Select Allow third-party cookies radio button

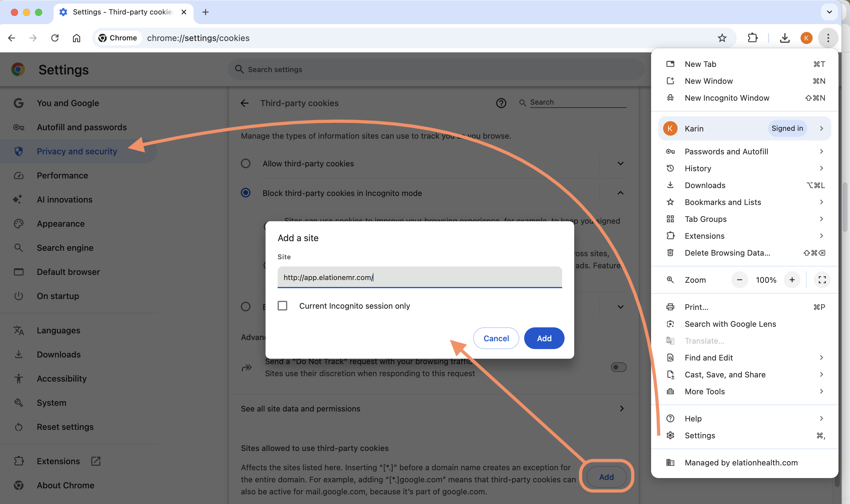click(246, 164)
